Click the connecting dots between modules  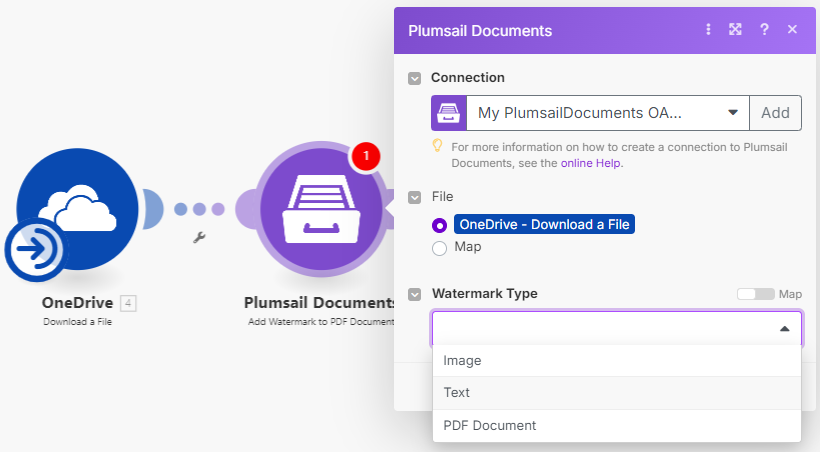(x=199, y=209)
